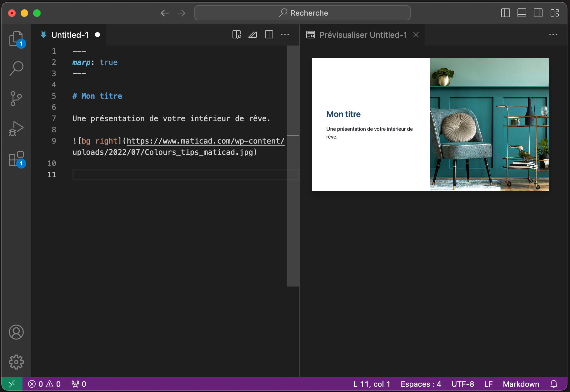
Task: Click the marp front matter key
Action: click(81, 62)
